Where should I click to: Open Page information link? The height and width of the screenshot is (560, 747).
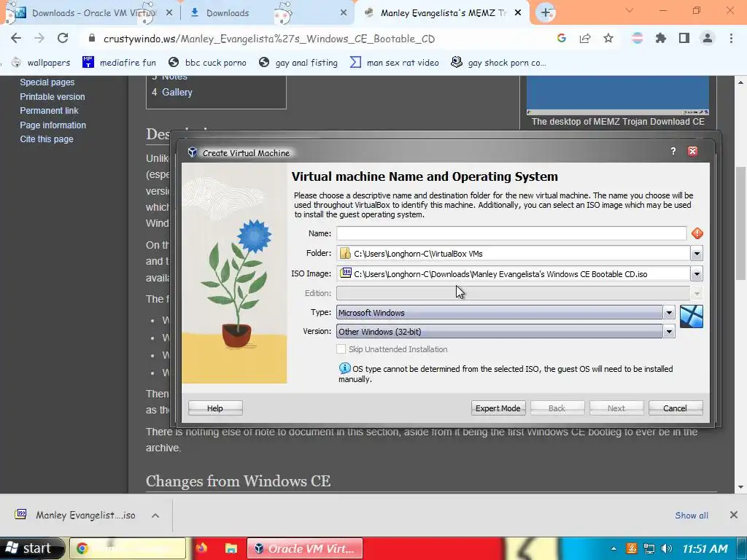[x=53, y=125]
